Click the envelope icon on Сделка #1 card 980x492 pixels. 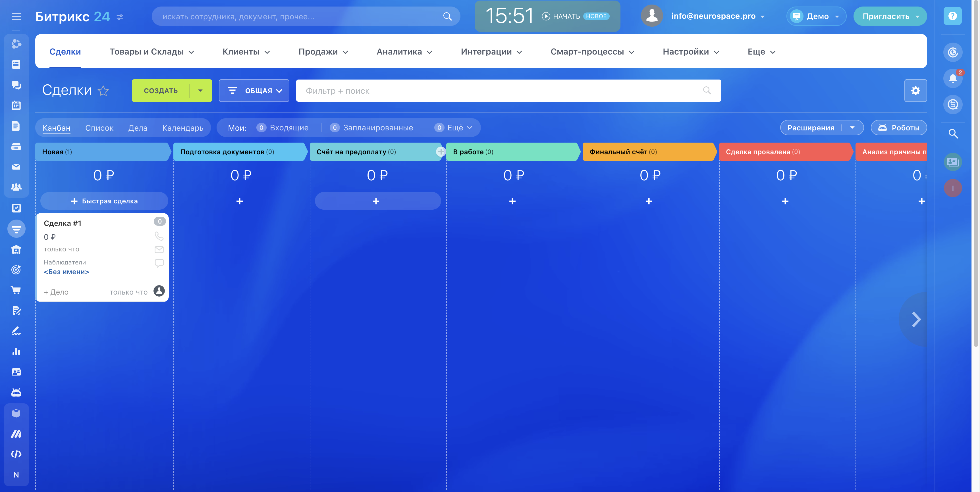(x=159, y=249)
